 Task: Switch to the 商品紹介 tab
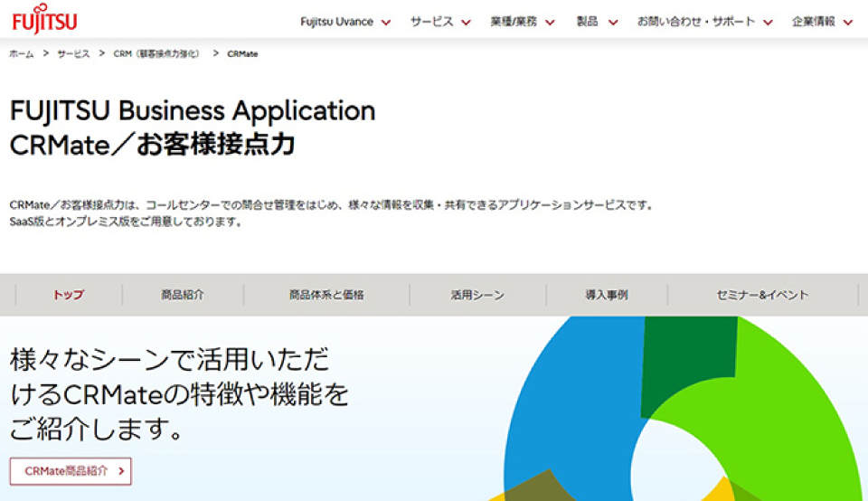click(183, 295)
